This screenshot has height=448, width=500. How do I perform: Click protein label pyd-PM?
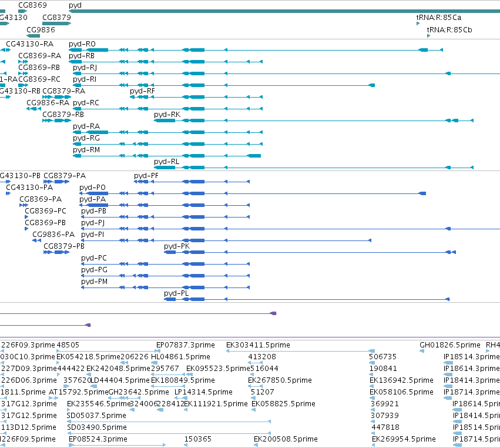click(x=94, y=282)
